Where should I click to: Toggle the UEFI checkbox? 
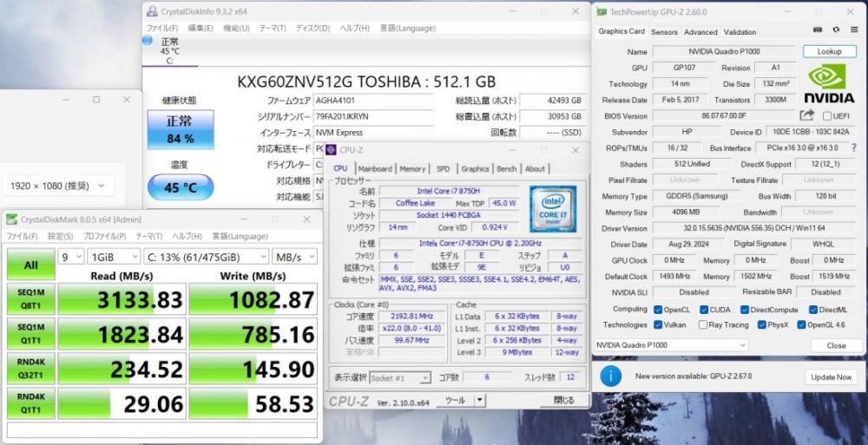coord(827,115)
